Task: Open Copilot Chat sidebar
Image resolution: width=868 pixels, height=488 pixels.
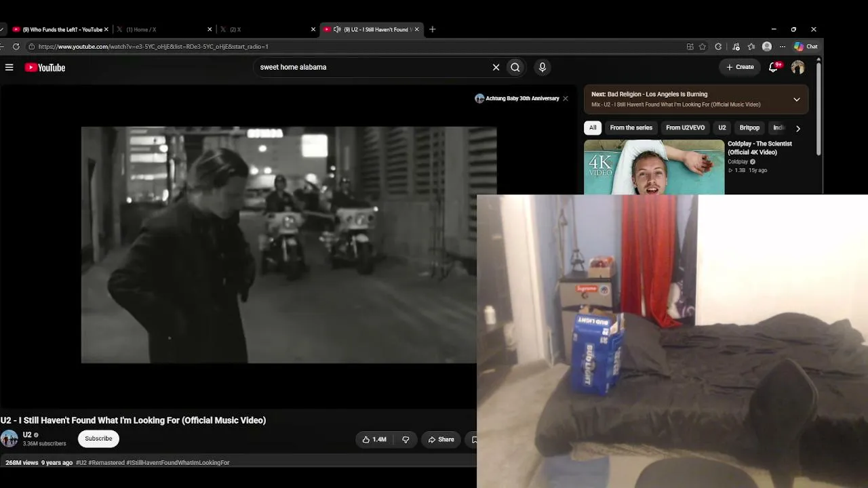Action: click(806, 47)
